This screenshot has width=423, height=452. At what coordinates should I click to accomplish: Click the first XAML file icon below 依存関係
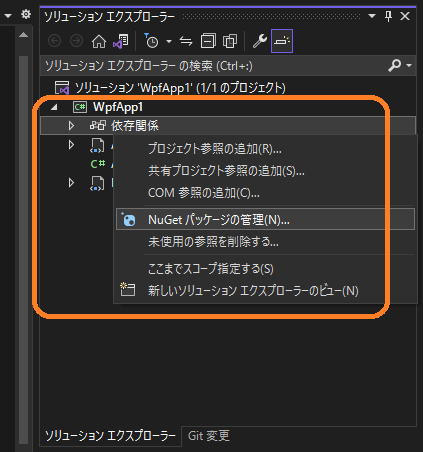coord(97,146)
